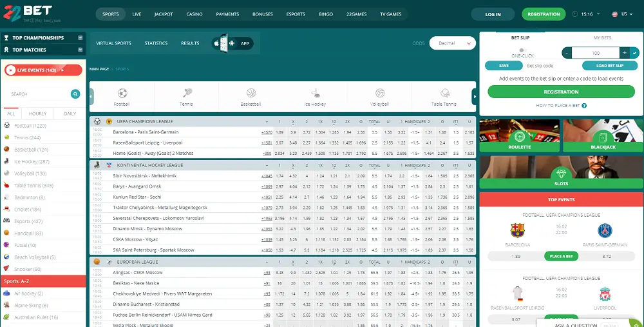This screenshot has height=327, width=644.
Task: Click UEFA Champions League football icon in header
Action: click(97, 122)
